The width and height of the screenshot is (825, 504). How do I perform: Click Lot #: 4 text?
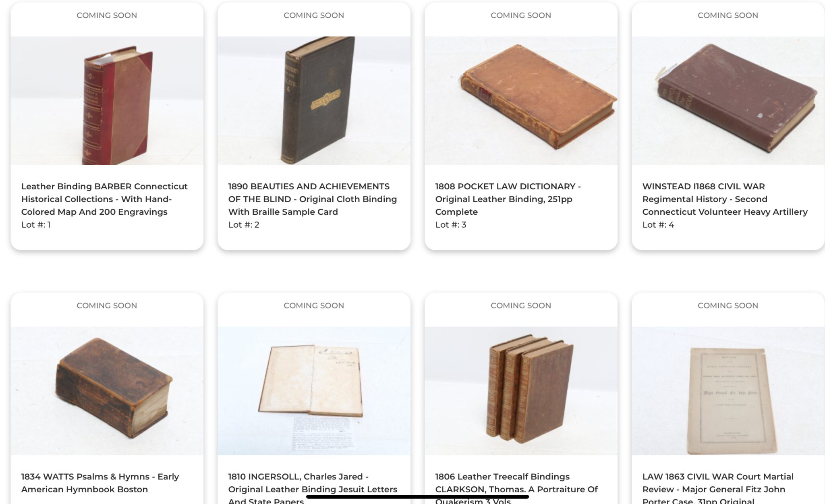pos(658,225)
